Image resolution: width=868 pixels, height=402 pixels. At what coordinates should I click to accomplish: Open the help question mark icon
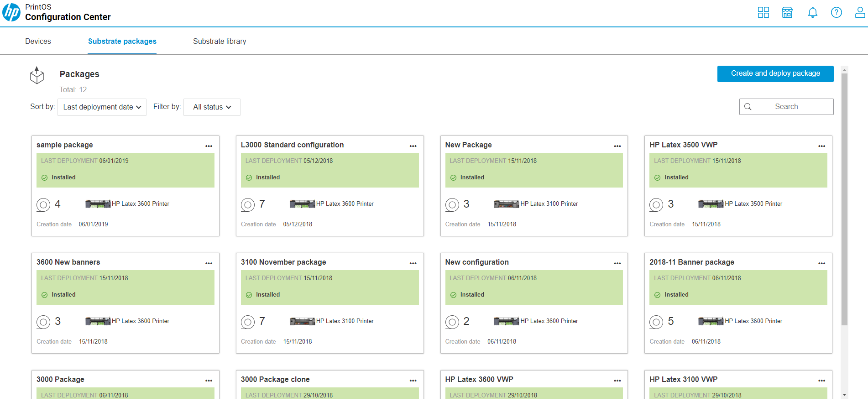point(837,12)
